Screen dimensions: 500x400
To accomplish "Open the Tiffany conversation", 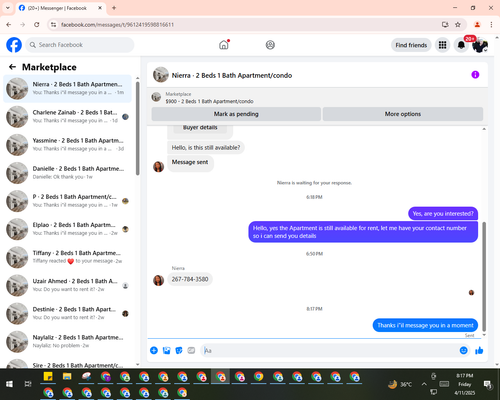I will click(67, 257).
